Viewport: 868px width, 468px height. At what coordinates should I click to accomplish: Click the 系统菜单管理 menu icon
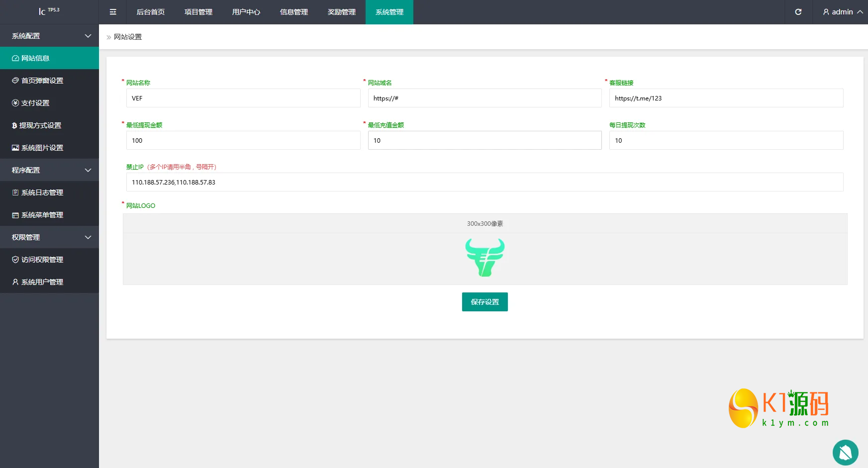point(15,215)
